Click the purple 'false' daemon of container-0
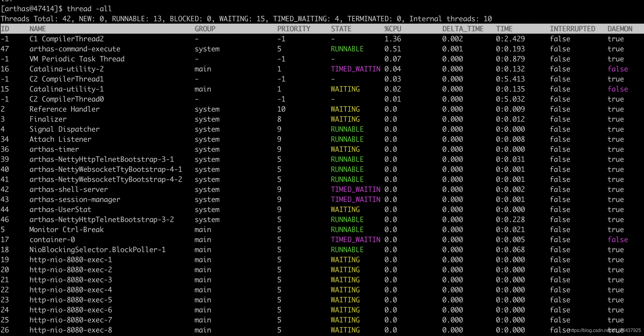This screenshot has height=336, width=644. coord(618,240)
